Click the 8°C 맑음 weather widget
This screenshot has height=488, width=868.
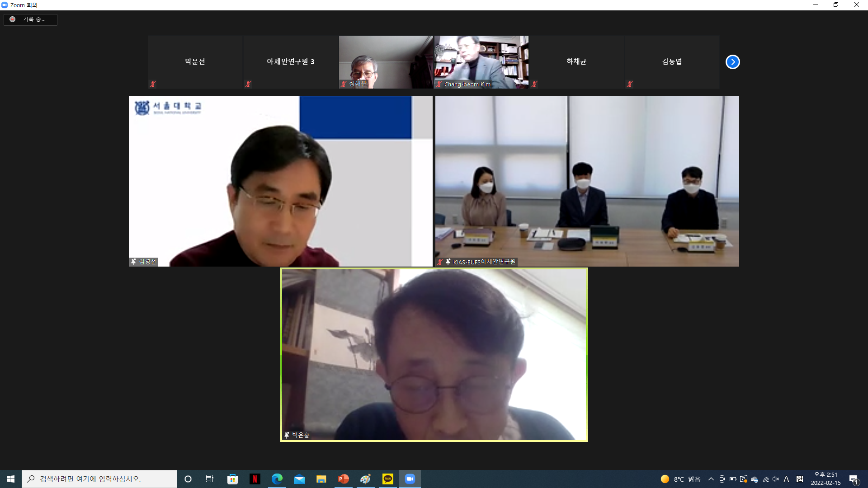point(680,479)
